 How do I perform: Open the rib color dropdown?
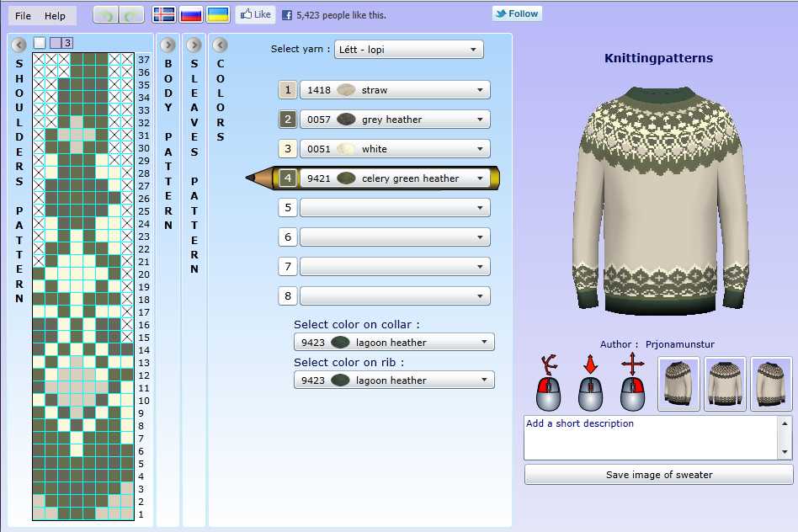(x=394, y=380)
